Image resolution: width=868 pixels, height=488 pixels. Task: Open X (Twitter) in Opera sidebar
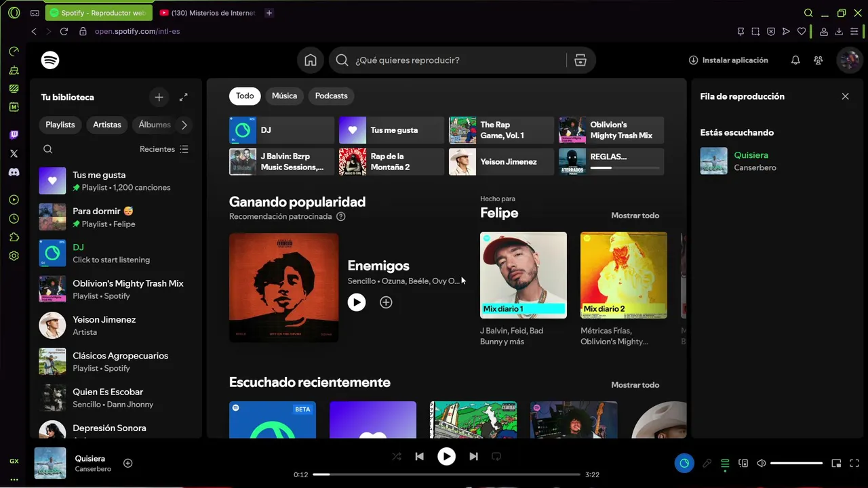14,154
